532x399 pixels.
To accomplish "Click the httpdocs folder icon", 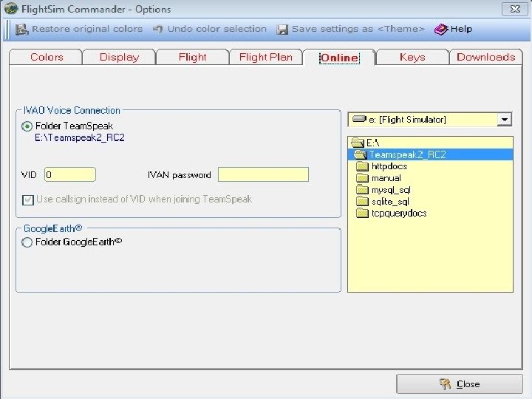I will (362, 166).
